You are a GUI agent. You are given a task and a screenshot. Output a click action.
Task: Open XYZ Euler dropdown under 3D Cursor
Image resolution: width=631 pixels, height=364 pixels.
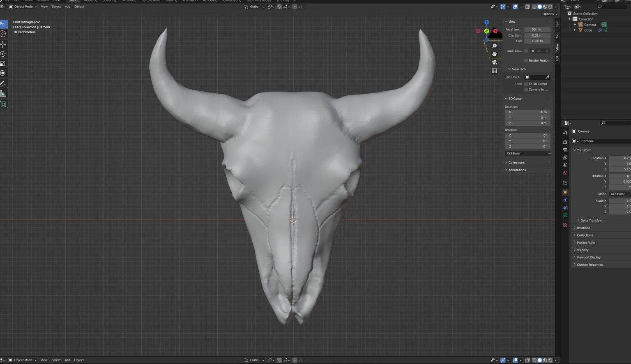[x=527, y=154]
